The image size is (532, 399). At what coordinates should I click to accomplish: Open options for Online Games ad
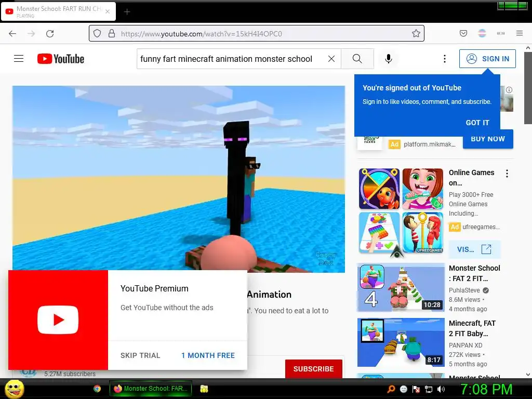pos(507,174)
